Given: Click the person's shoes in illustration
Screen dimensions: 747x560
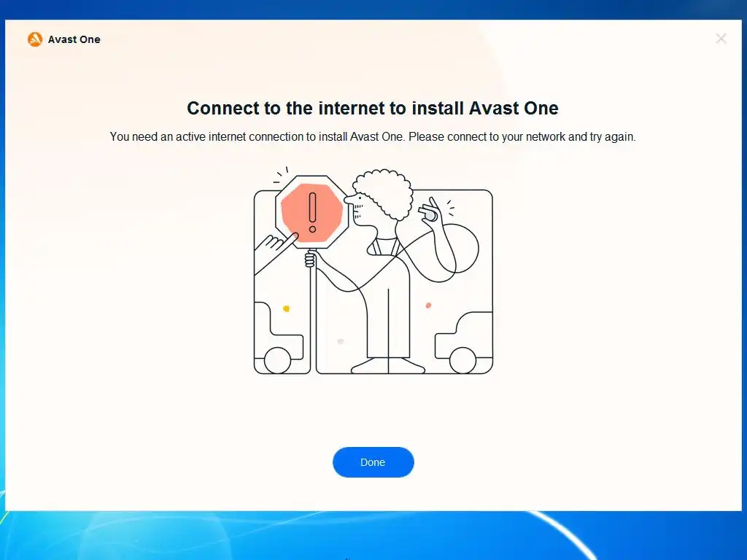Looking at the screenshot, I should (x=388, y=366).
